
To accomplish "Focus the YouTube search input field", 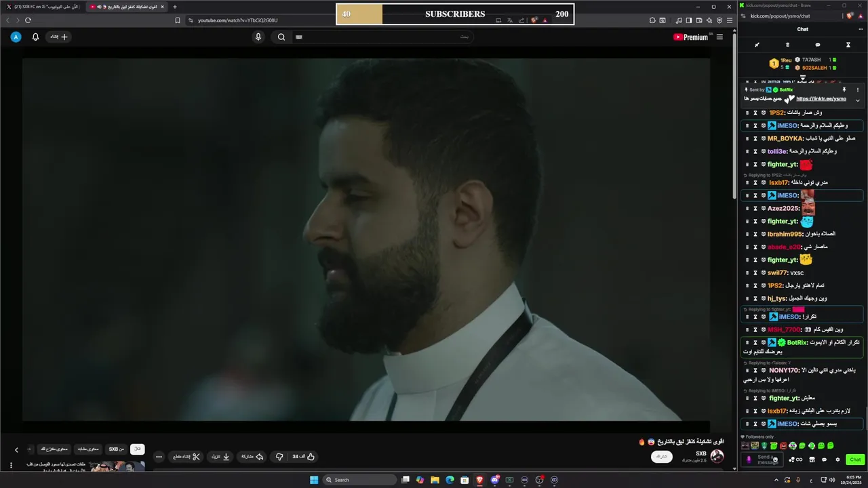I will tap(383, 37).
